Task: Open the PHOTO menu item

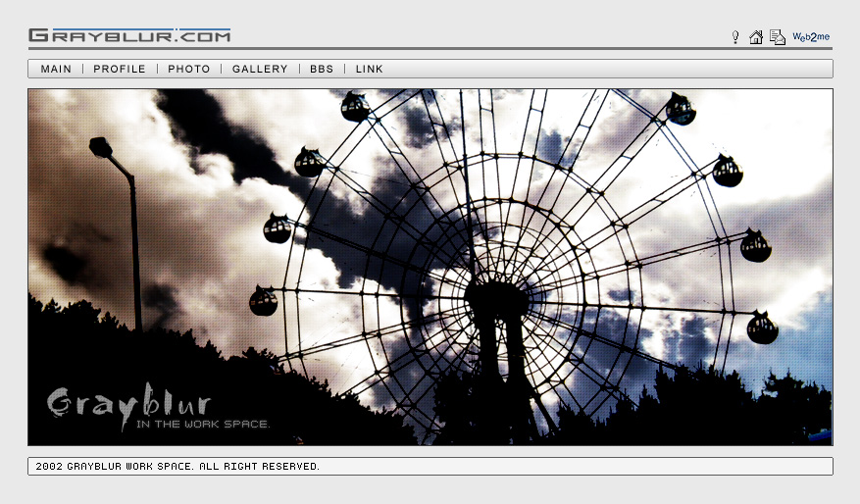Action: pyautogui.click(x=189, y=69)
